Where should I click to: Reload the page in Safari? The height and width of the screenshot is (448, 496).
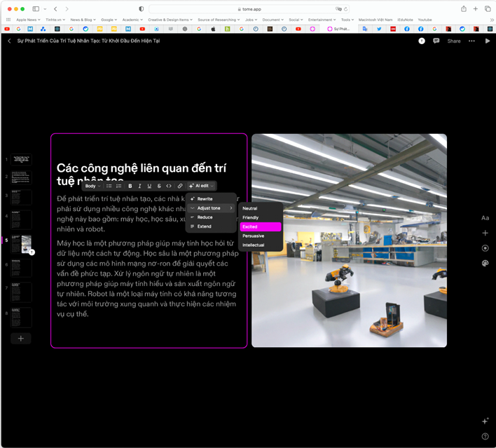pyautogui.click(x=346, y=9)
